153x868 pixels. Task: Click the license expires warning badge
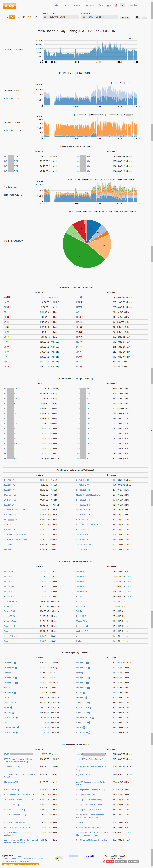[21, 864]
